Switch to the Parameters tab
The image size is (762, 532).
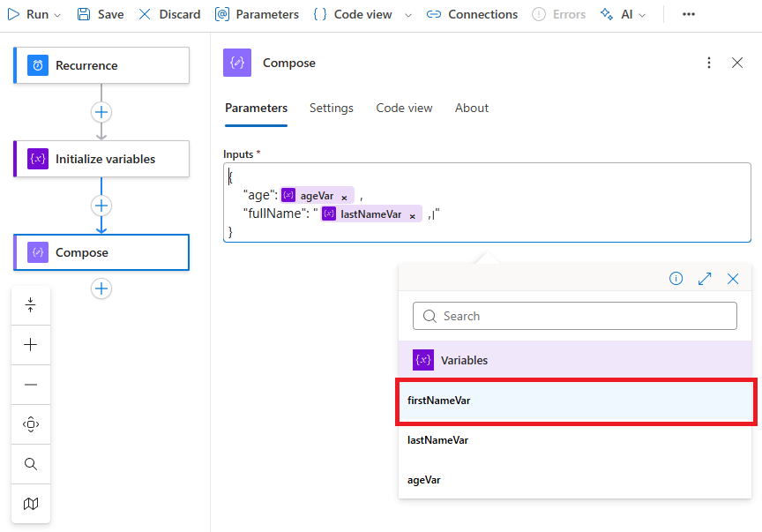tap(256, 108)
